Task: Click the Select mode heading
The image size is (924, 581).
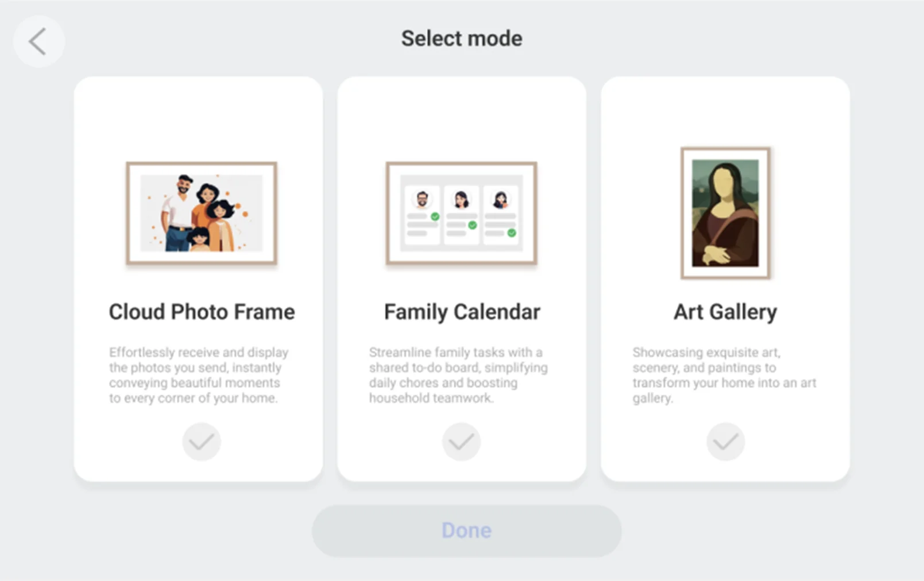Action: (x=462, y=38)
